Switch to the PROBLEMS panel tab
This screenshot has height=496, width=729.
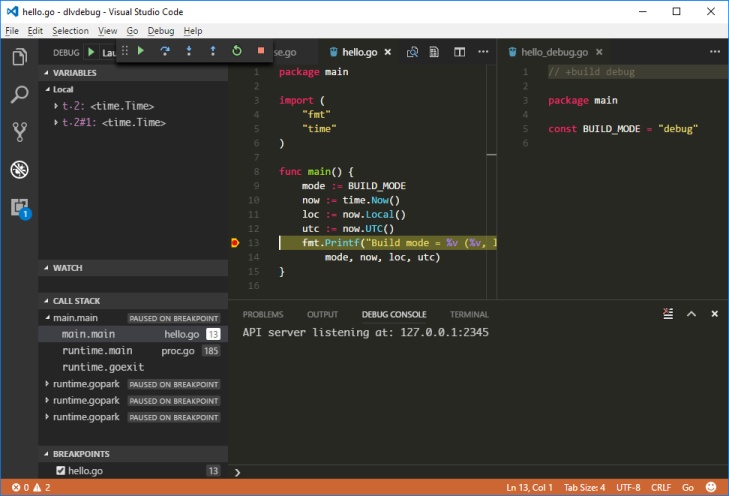tap(263, 314)
